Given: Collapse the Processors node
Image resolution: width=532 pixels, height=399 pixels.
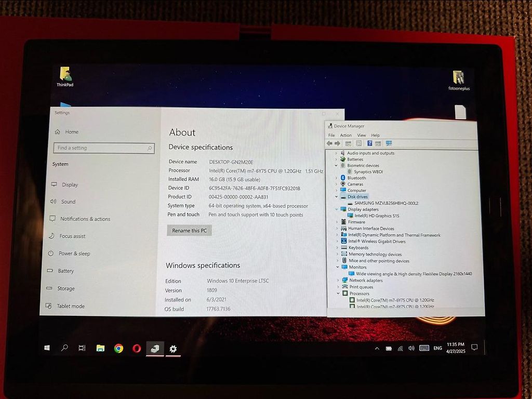Looking at the screenshot, I should (x=338, y=294).
